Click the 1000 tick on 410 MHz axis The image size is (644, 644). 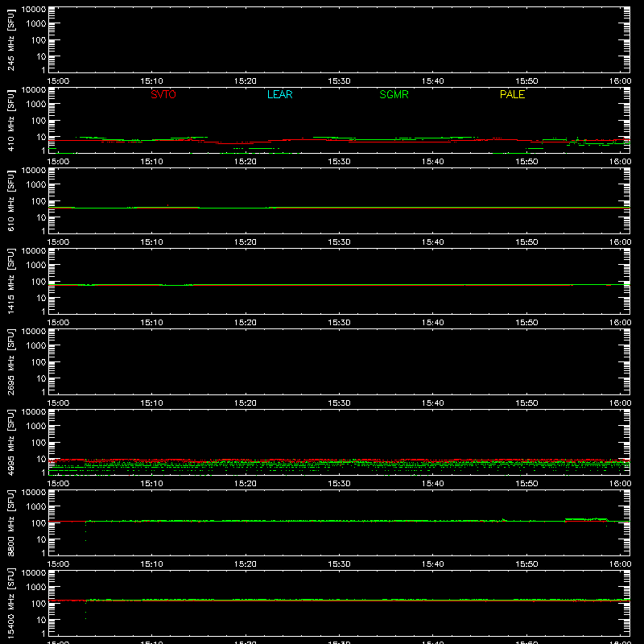tap(36, 105)
